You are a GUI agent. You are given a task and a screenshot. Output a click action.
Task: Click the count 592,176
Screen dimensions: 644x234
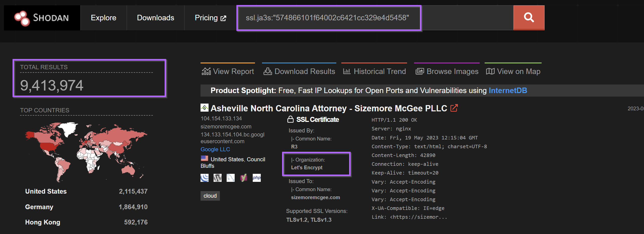[136, 222]
